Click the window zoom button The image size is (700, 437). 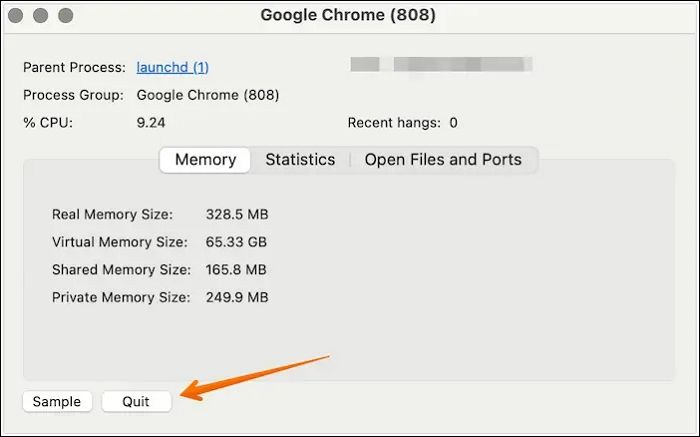[66, 16]
